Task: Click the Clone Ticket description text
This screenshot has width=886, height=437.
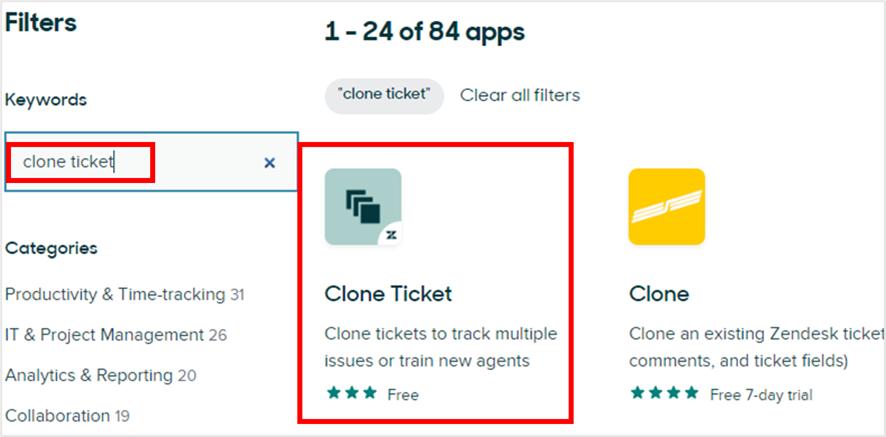Action: click(x=441, y=346)
